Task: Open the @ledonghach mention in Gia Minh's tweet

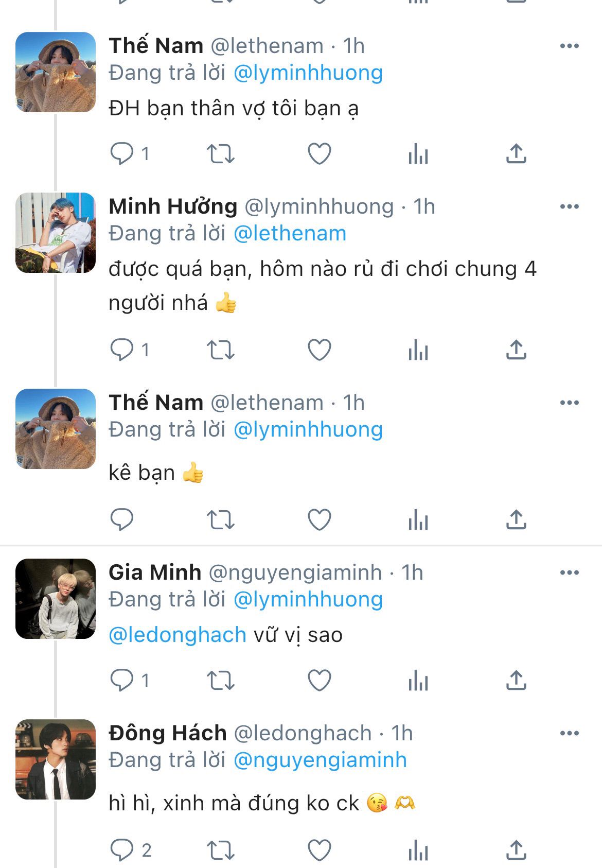Action: 178,635
